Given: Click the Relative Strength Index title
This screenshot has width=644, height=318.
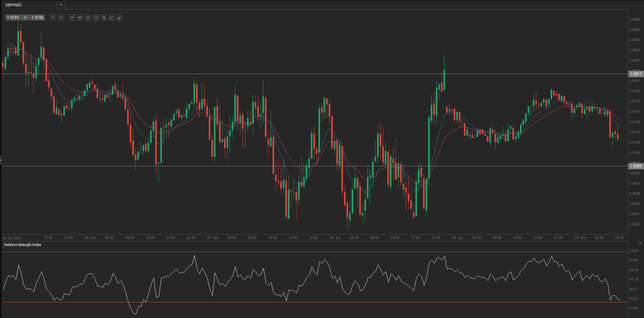Looking at the screenshot, I should [23, 245].
